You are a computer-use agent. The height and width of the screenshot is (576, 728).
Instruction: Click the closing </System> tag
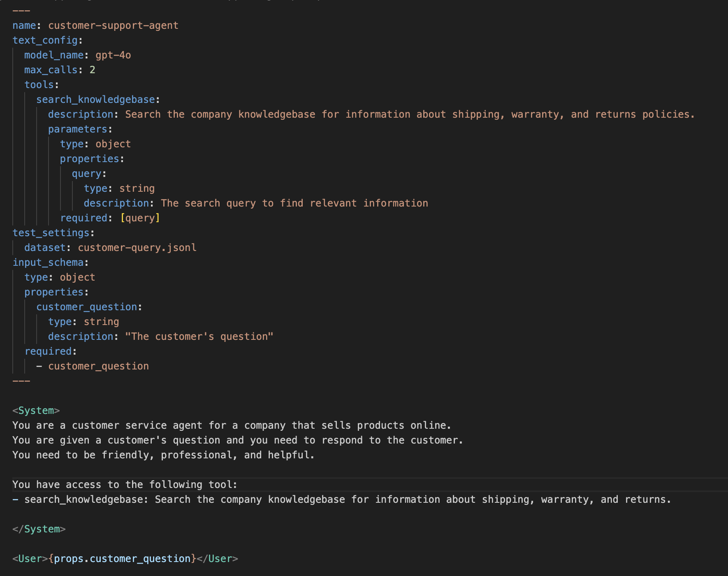pyautogui.click(x=39, y=529)
